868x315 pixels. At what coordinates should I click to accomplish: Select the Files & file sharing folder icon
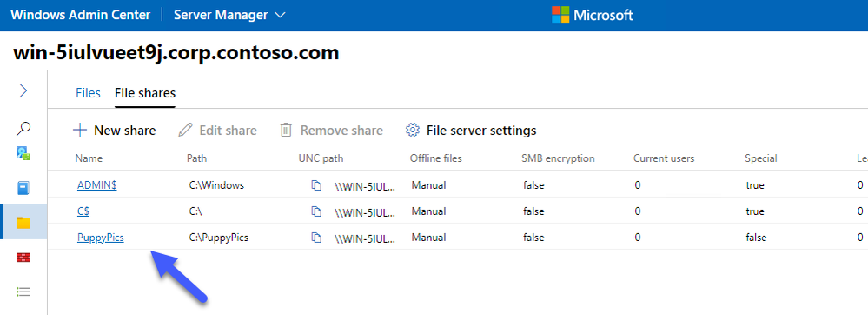(23, 223)
